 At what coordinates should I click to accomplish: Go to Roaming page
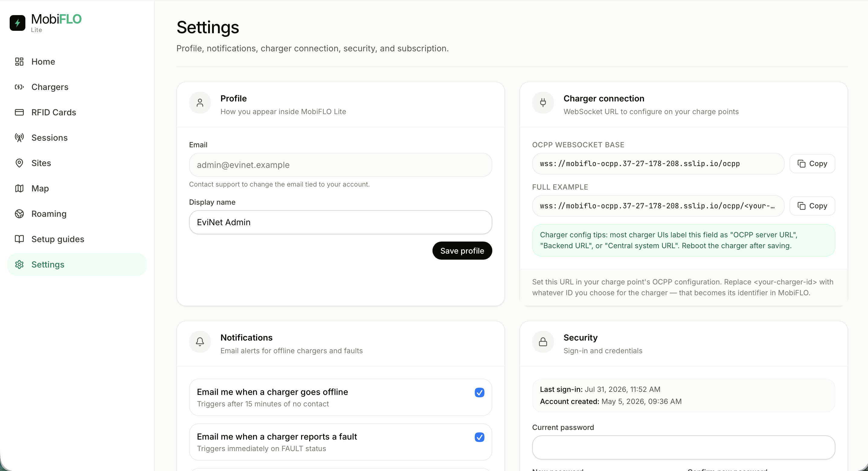77,214
